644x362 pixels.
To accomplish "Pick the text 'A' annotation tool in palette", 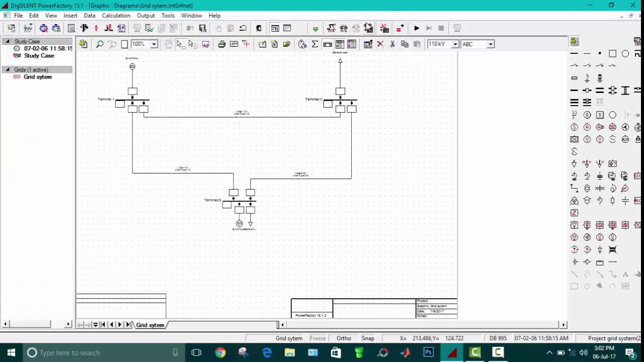I will pos(625,275).
